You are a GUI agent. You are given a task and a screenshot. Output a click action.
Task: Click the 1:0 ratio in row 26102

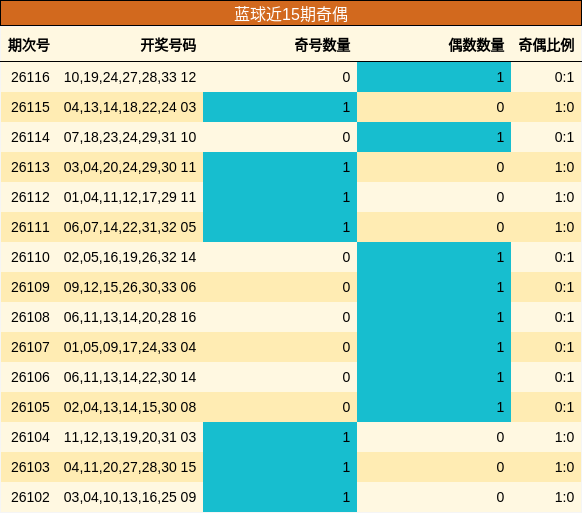[564, 497]
